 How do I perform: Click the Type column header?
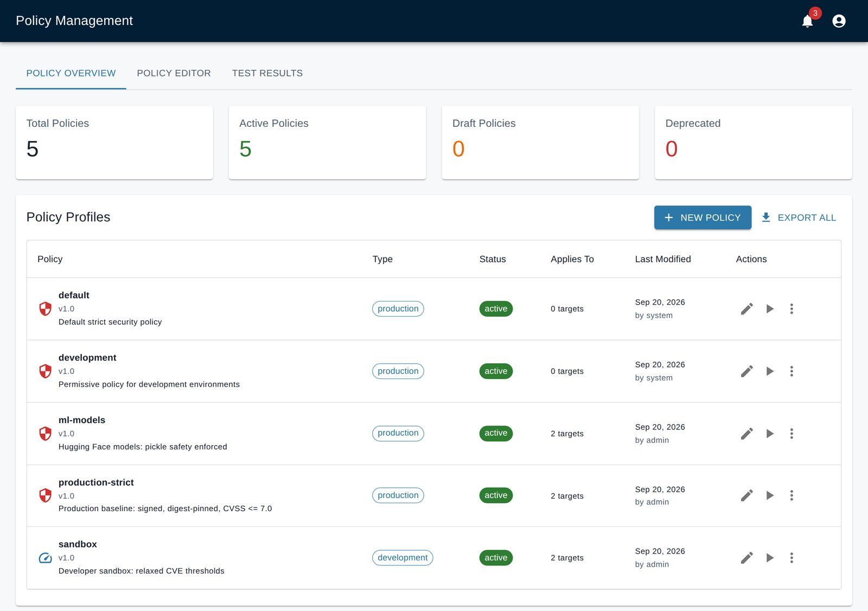coord(382,259)
